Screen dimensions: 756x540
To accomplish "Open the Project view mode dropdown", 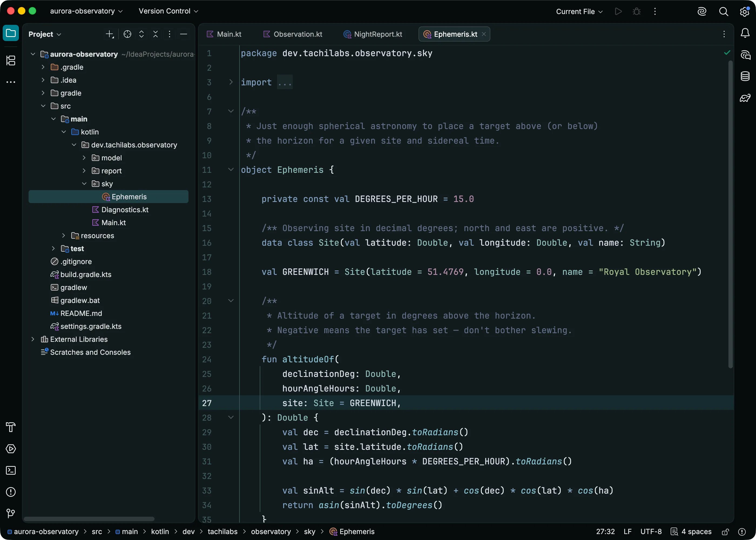I will (45, 34).
